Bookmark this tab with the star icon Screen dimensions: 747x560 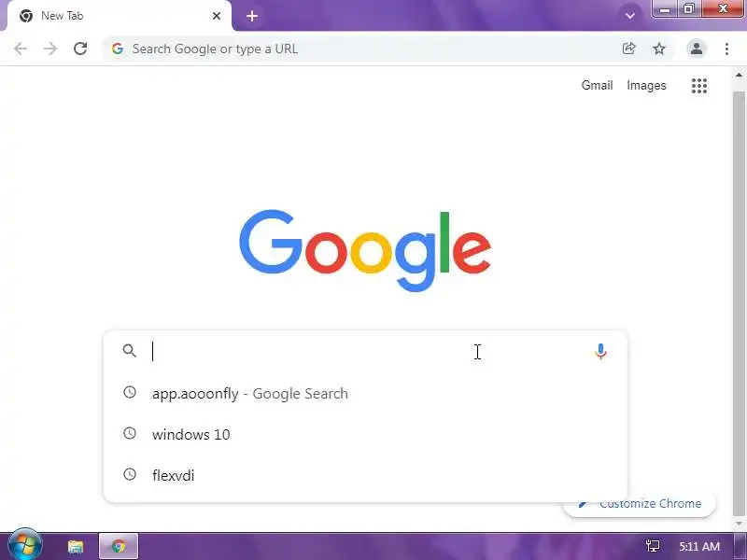click(659, 49)
